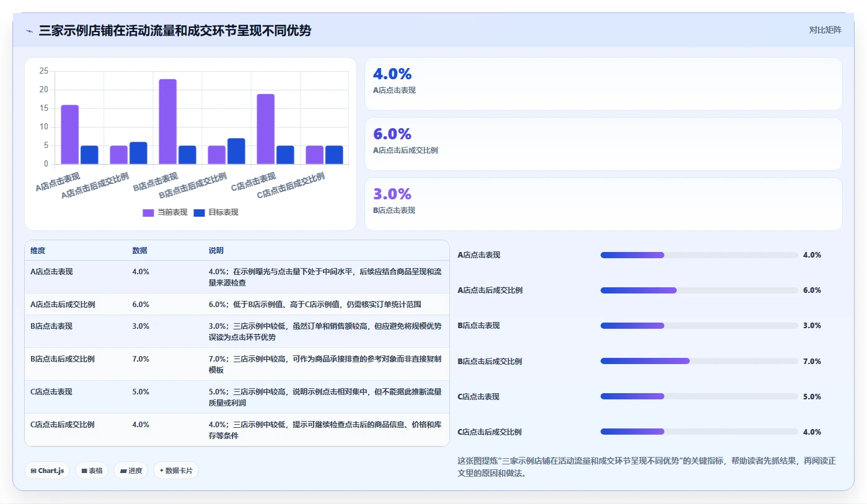
Task: Click the C店点击表现 progress bar
Action: coord(699,396)
